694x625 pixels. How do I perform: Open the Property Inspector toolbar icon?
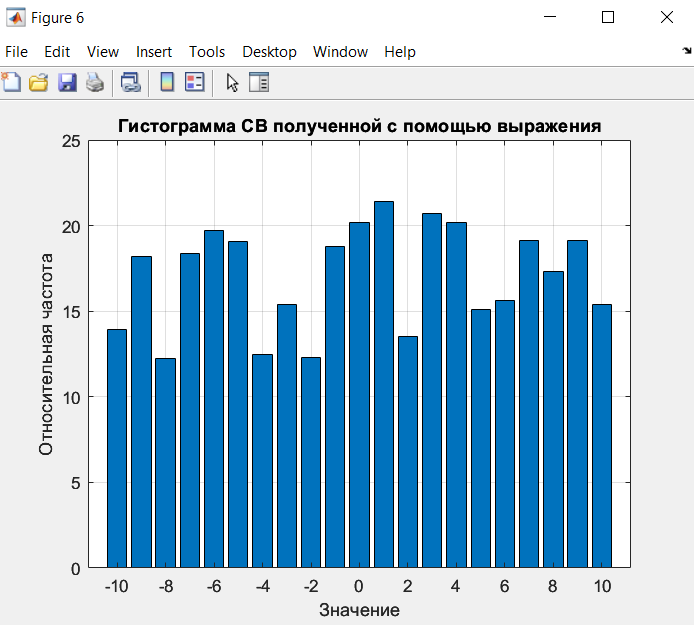tap(259, 82)
